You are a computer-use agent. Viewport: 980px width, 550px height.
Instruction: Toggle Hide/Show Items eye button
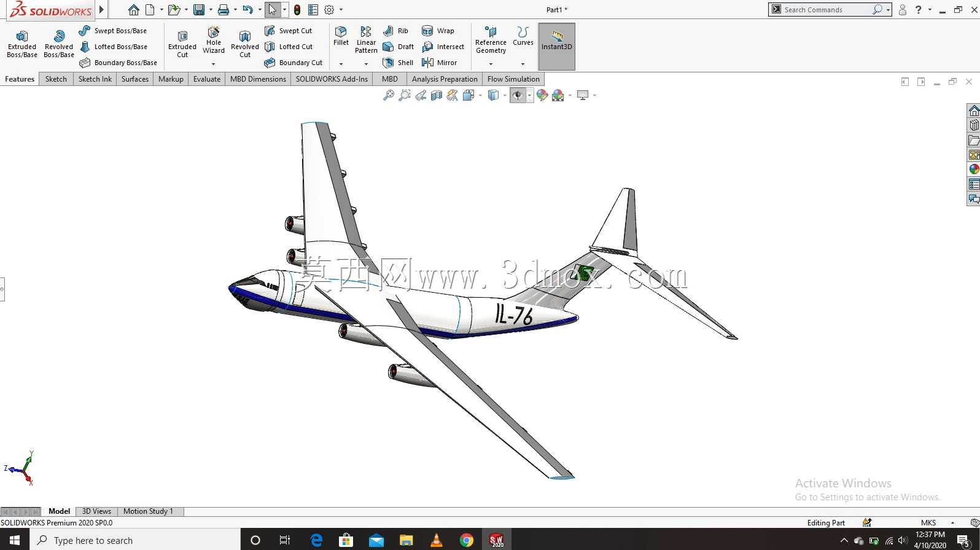pos(518,95)
